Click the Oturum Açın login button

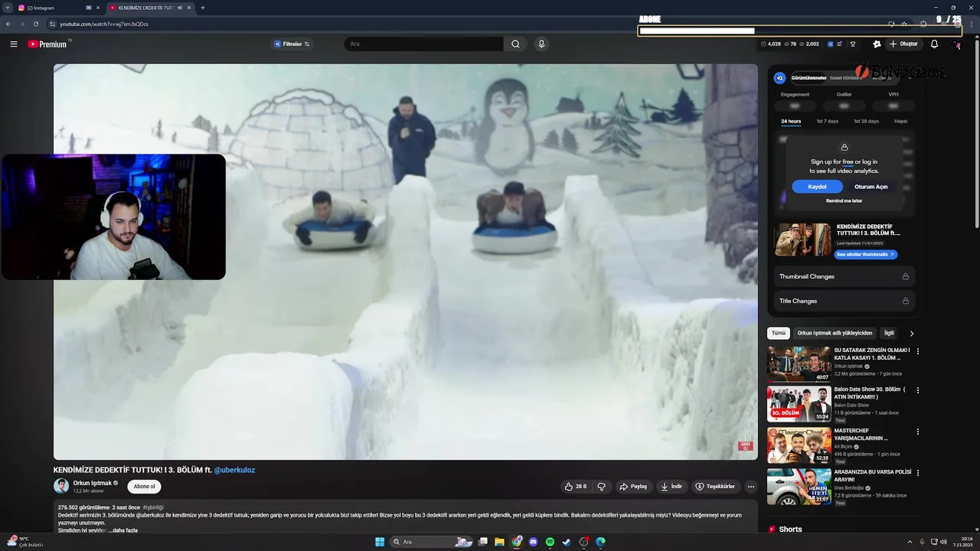[871, 187]
